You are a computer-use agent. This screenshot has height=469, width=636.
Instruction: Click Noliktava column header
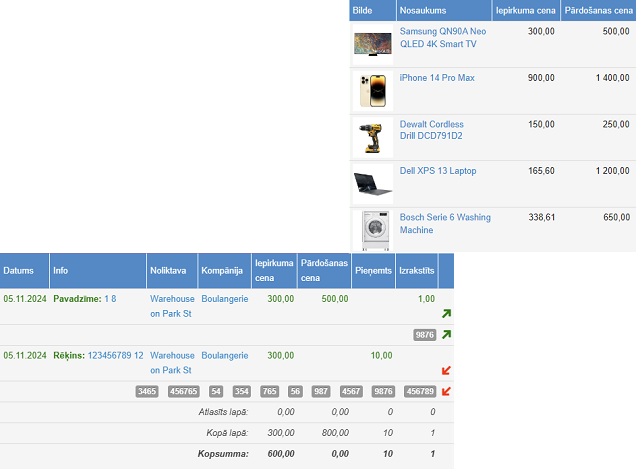[x=172, y=271]
